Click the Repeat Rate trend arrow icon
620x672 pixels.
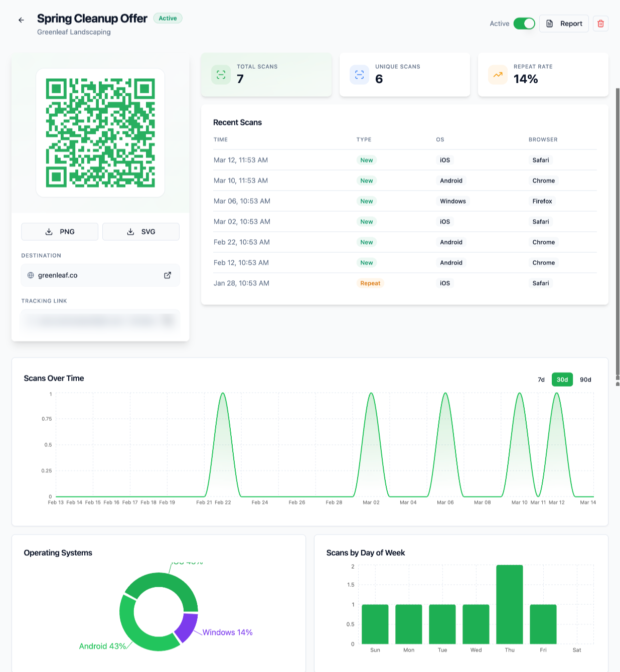coord(498,75)
